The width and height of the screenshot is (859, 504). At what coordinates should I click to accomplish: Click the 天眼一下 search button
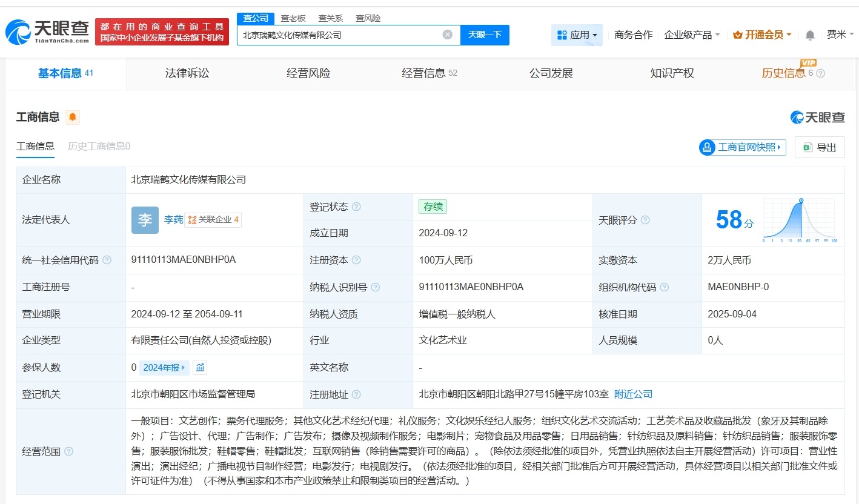483,35
